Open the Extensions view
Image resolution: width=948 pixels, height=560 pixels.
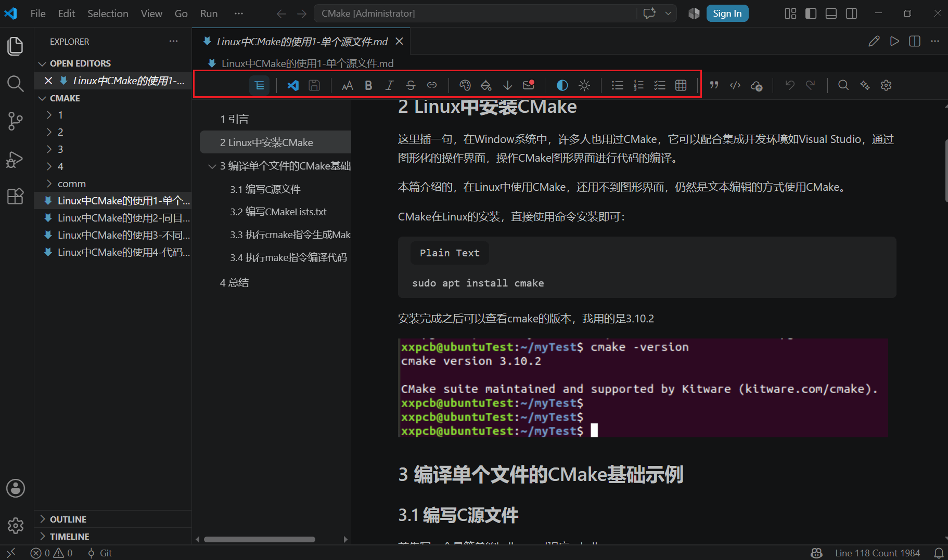coord(16,197)
